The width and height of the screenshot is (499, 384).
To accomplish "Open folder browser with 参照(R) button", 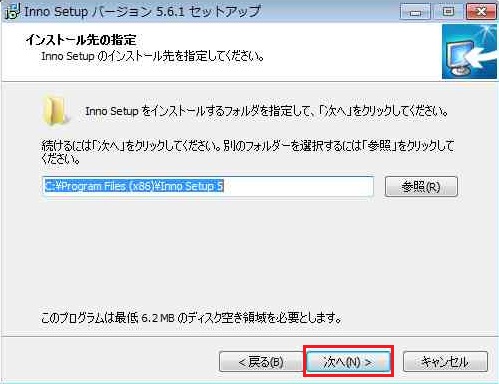I will [421, 186].
